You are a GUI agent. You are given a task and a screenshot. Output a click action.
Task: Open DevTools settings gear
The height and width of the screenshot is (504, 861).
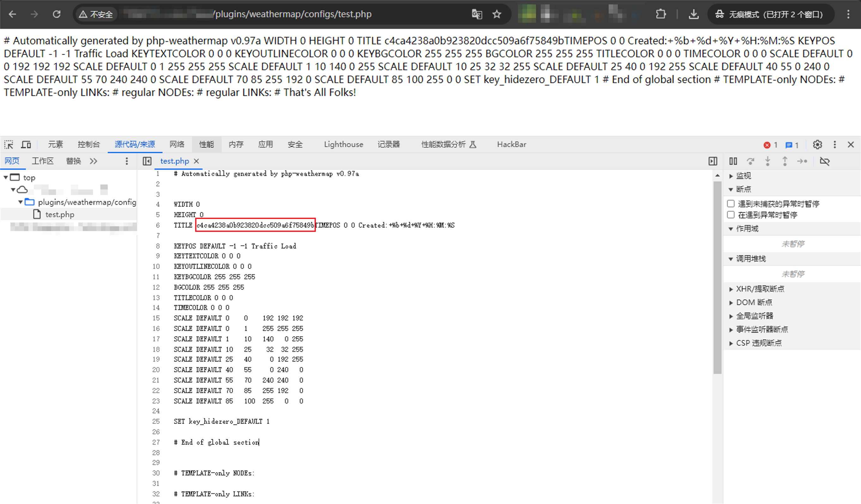pos(817,145)
